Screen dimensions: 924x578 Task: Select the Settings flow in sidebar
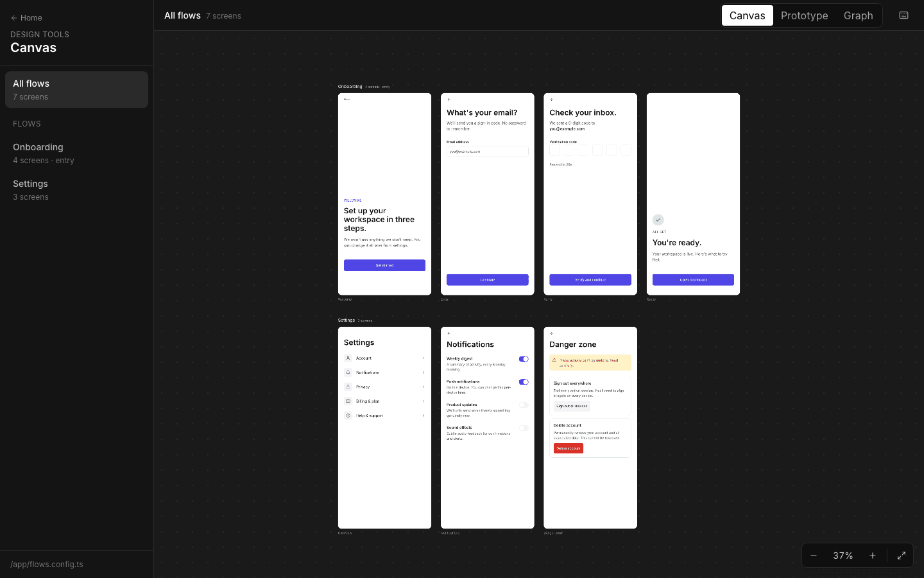tap(76, 189)
